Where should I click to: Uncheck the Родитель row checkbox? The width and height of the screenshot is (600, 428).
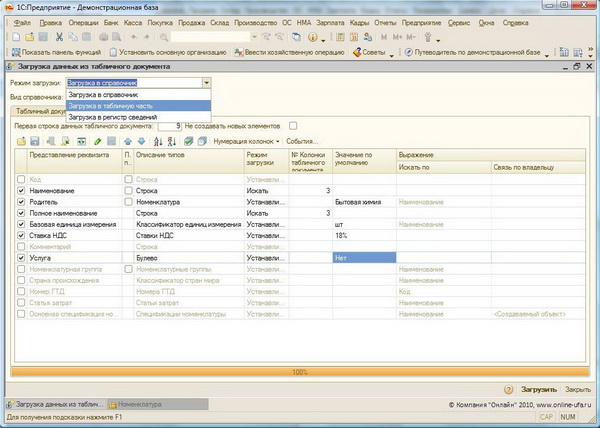tap(21, 202)
